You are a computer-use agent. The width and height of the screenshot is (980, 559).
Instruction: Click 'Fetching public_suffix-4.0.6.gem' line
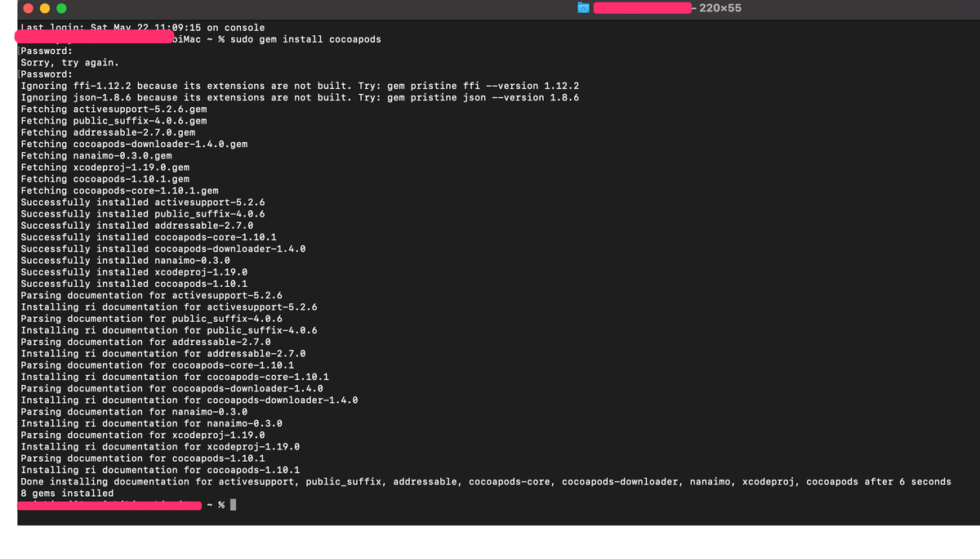pos(114,120)
